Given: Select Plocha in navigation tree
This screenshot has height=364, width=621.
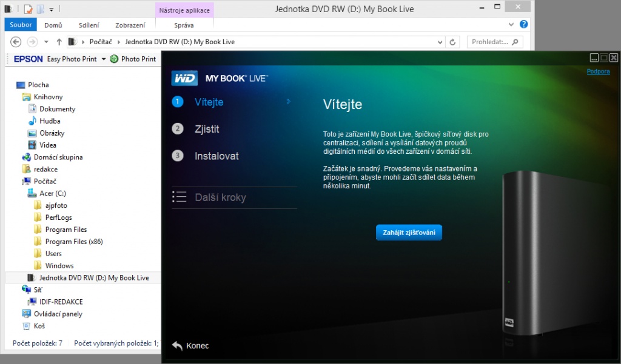Looking at the screenshot, I should [x=38, y=85].
